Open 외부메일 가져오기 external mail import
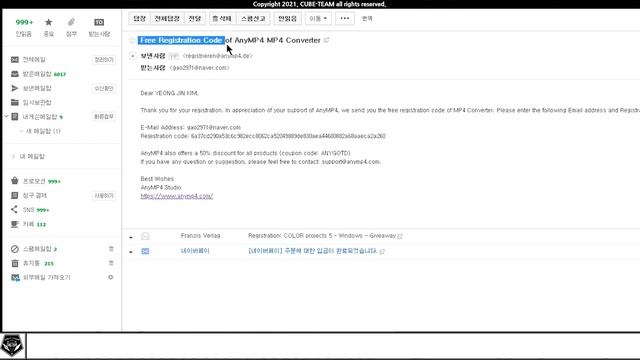Viewport: 640px width, 360px height. (x=47, y=278)
